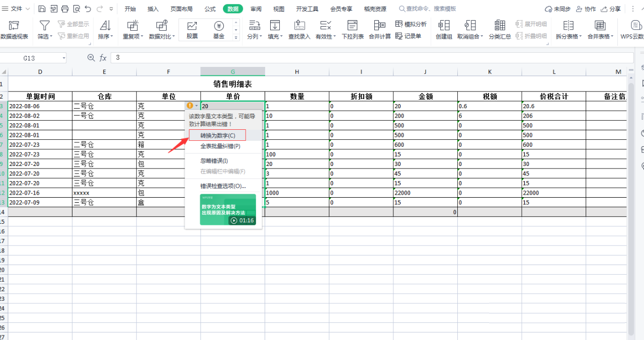Click the select-all corner of the sheet

4,72
